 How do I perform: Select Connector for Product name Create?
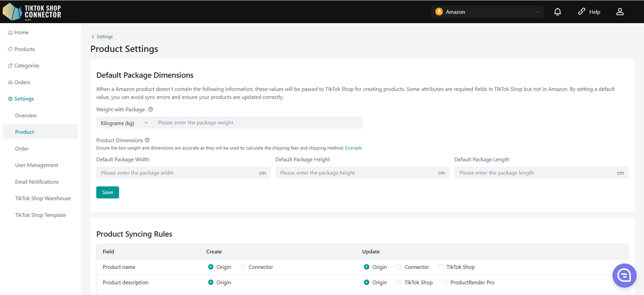click(x=243, y=267)
